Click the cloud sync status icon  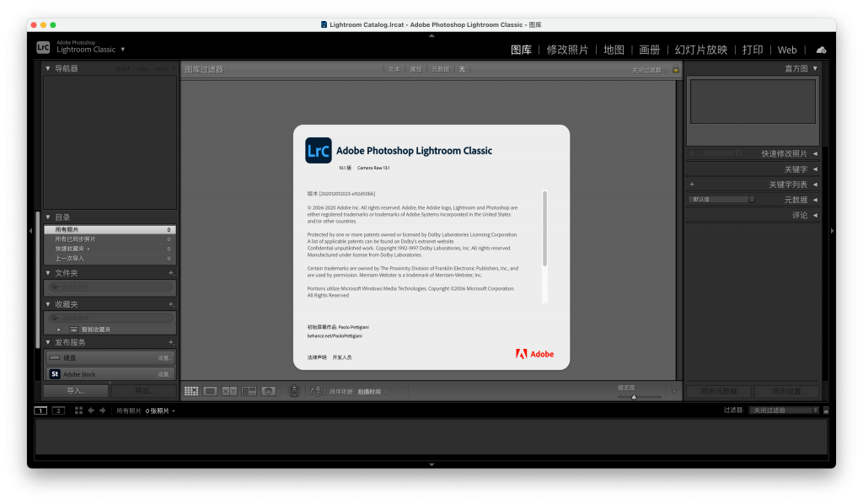[x=821, y=50]
